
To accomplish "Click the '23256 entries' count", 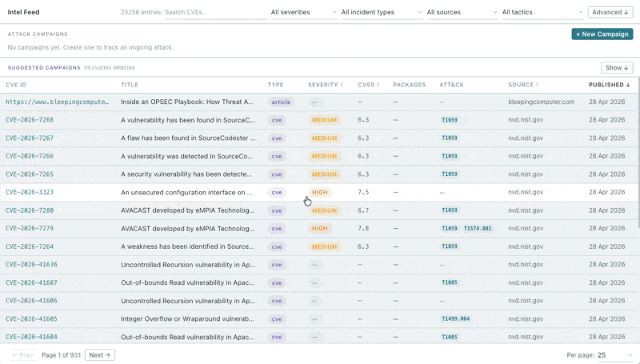I will 141,12.
